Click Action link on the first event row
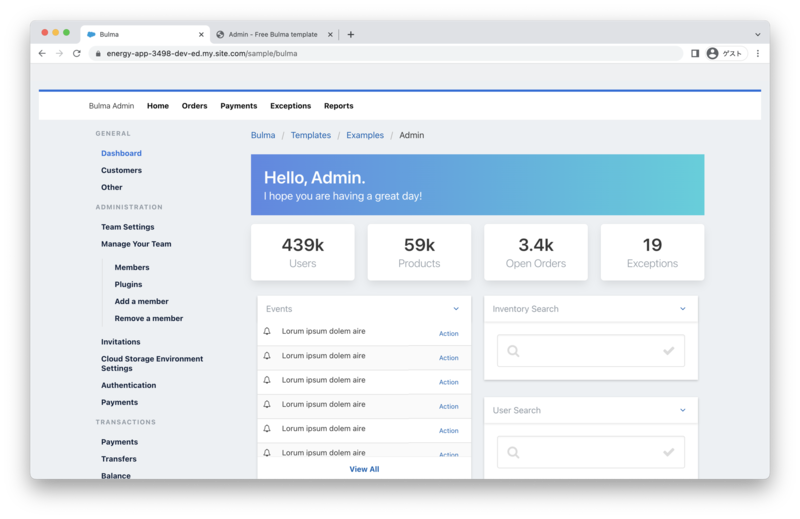Screen dimensions: 800x519 (x=448, y=333)
